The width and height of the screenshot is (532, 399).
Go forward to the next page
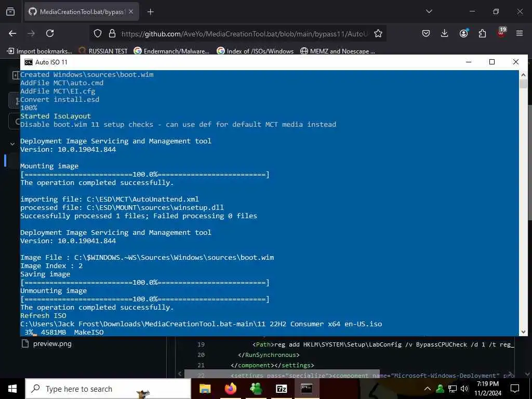(31, 33)
